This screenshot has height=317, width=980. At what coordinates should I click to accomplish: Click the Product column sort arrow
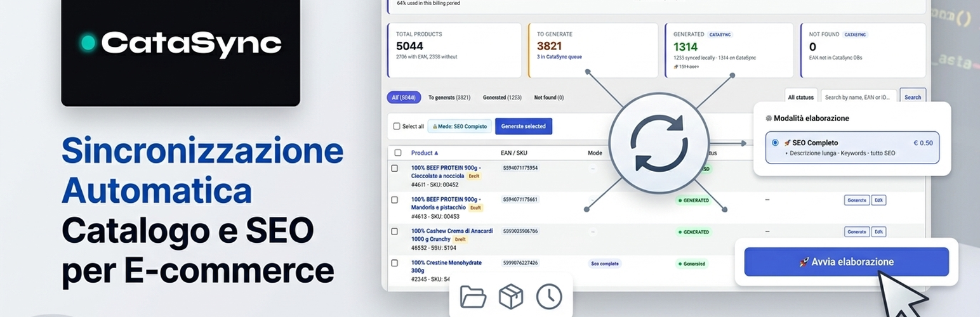[x=436, y=153]
